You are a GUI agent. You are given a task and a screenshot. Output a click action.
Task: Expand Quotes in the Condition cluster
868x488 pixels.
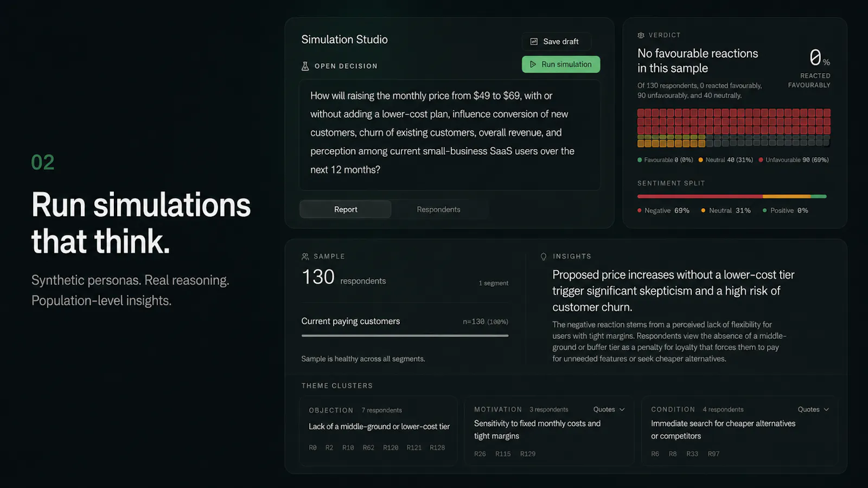(813, 409)
